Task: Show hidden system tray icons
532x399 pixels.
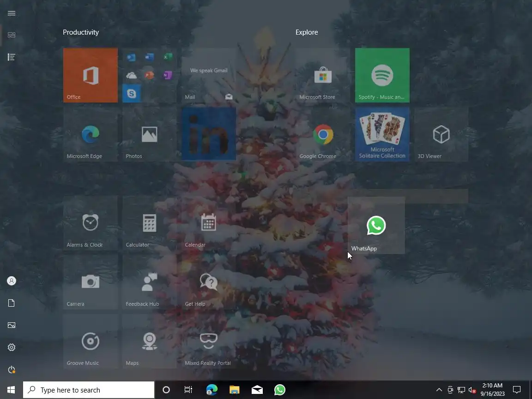Action: coord(439,390)
